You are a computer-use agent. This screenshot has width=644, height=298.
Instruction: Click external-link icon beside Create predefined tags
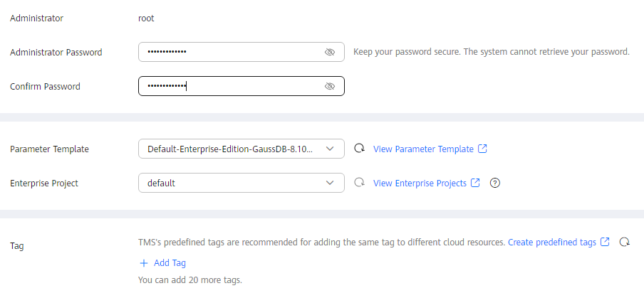point(605,242)
